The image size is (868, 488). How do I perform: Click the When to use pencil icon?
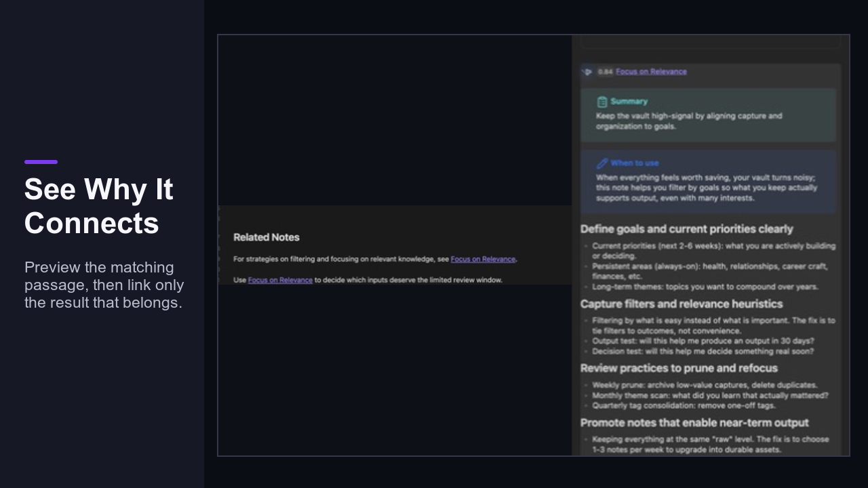(x=601, y=163)
